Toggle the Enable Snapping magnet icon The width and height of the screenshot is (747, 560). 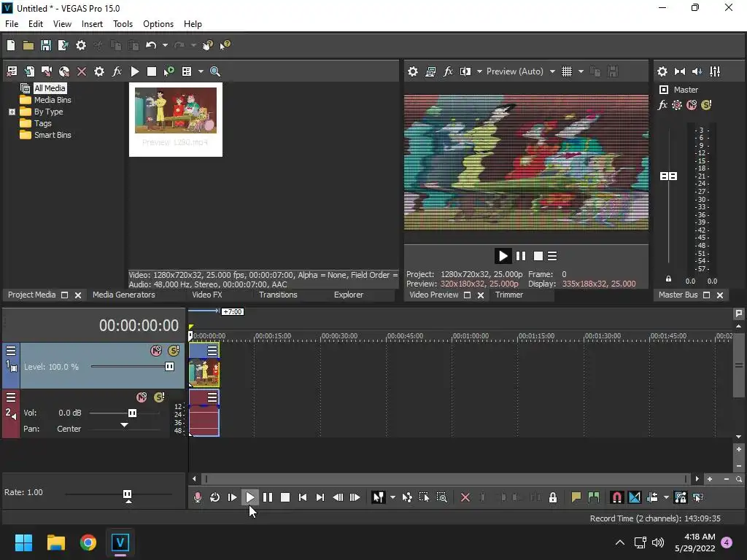click(616, 497)
